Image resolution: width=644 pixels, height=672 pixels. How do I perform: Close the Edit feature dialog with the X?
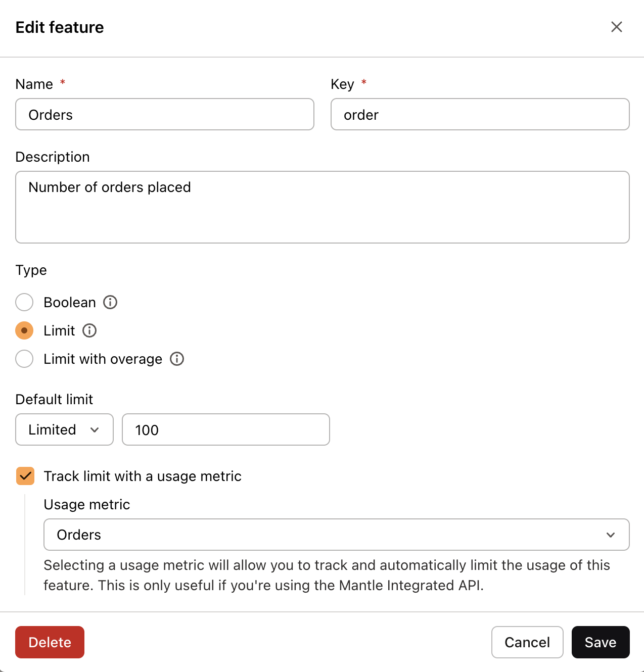[x=617, y=27]
